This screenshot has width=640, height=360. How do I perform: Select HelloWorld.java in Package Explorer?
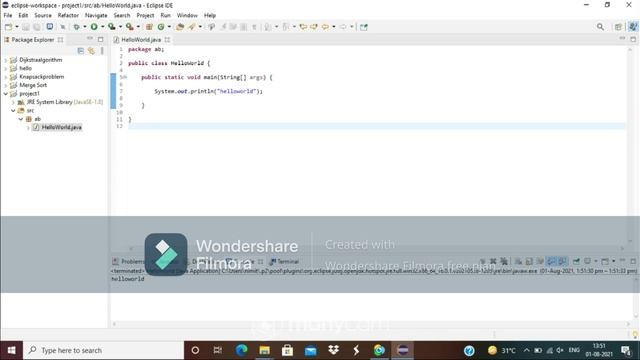click(61, 127)
